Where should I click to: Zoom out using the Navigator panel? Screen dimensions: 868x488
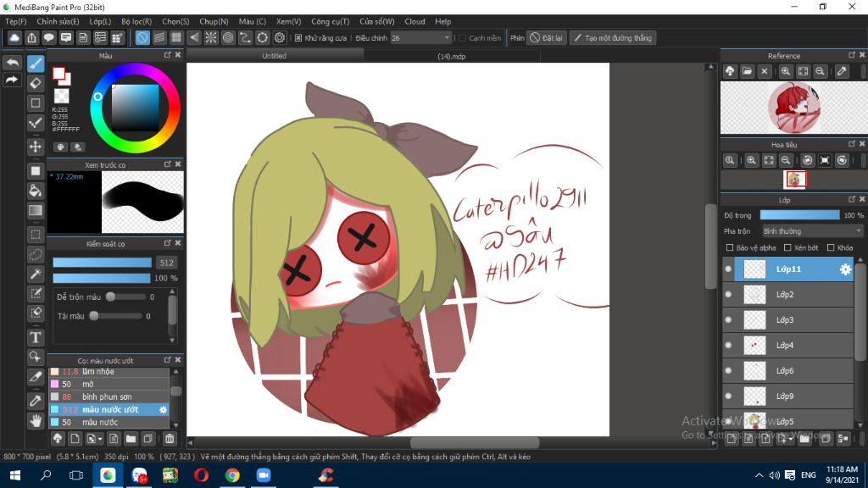pos(786,160)
